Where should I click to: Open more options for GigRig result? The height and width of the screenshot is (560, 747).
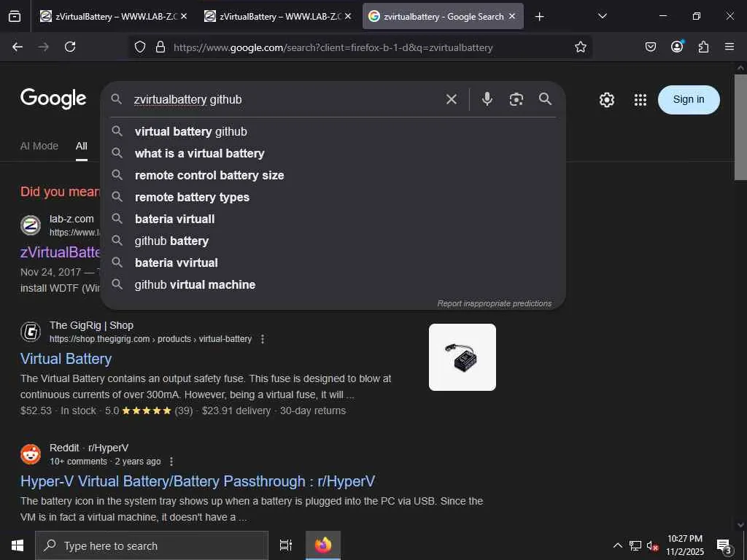click(263, 339)
